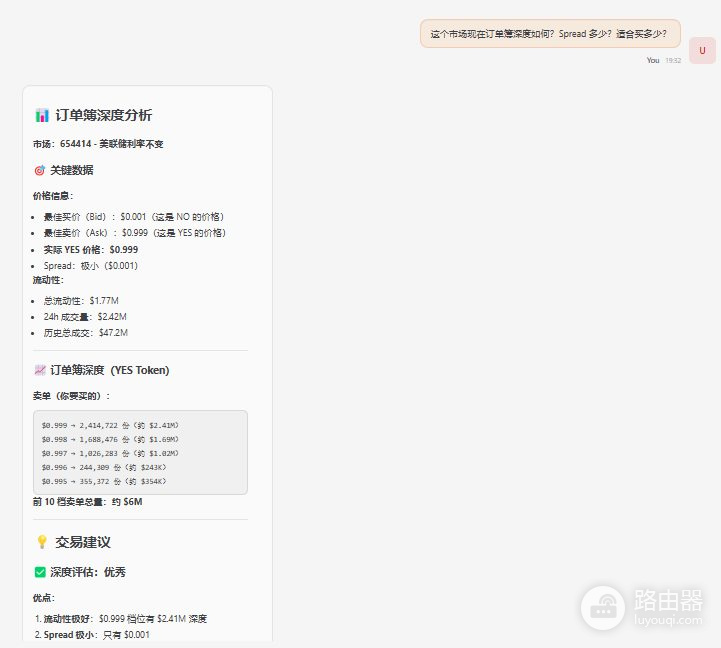Click the $0.998 → 1,688,476 order row

(x=110, y=439)
